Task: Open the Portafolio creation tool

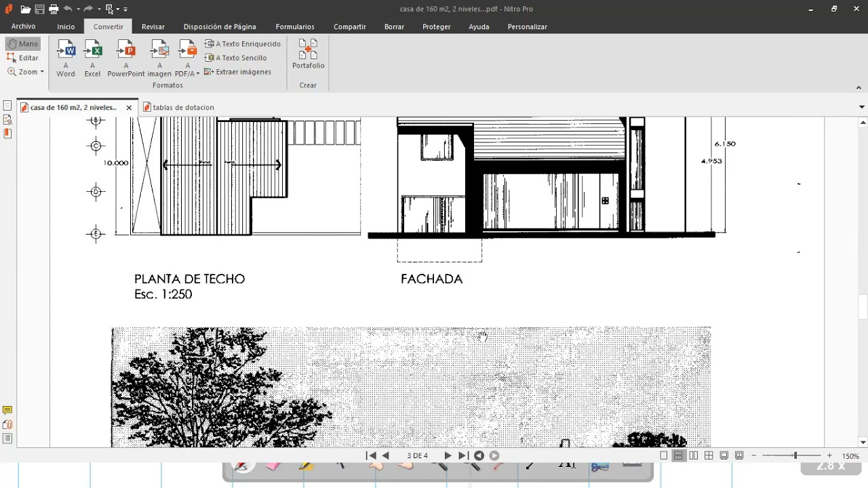Action: (x=309, y=54)
